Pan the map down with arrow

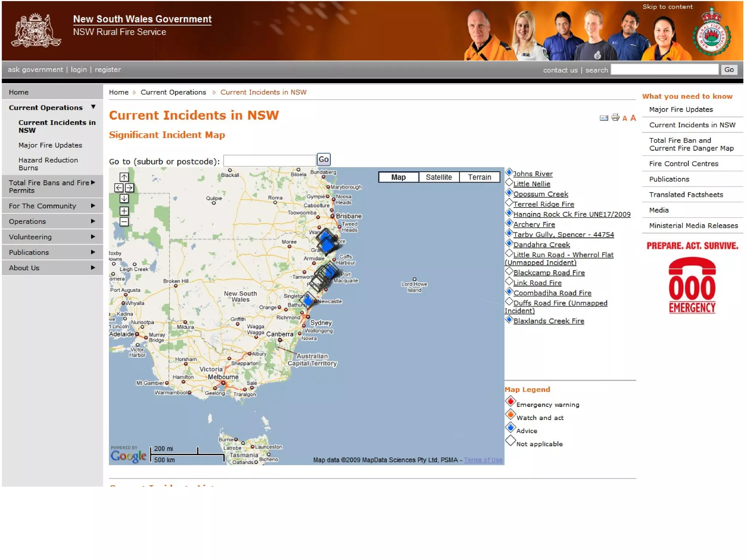click(x=124, y=199)
